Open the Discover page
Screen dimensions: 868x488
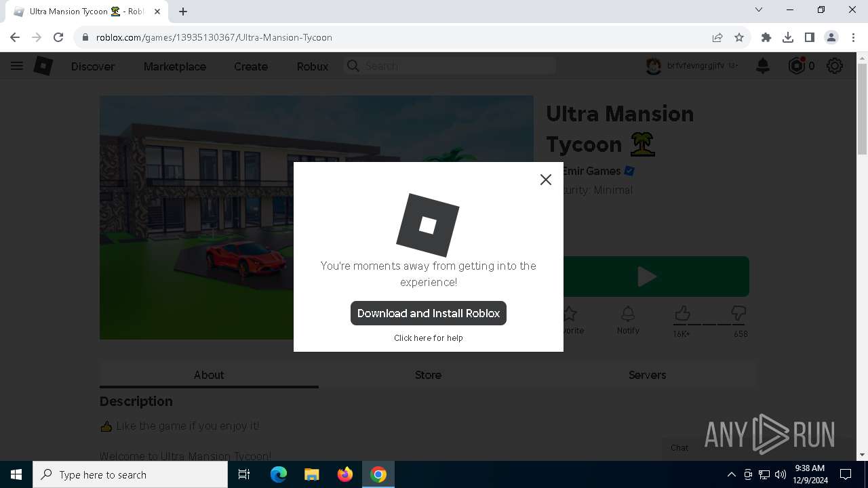pyautogui.click(x=93, y=66)
